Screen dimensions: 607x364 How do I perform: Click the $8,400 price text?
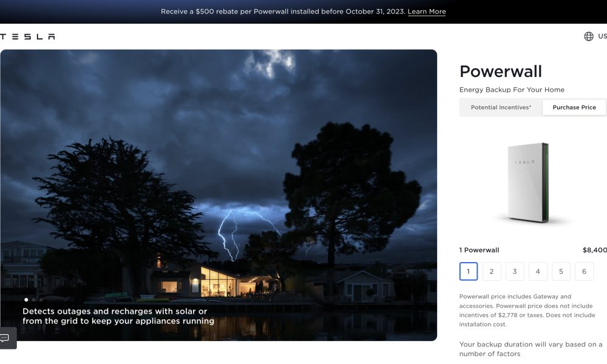[595, 250]
